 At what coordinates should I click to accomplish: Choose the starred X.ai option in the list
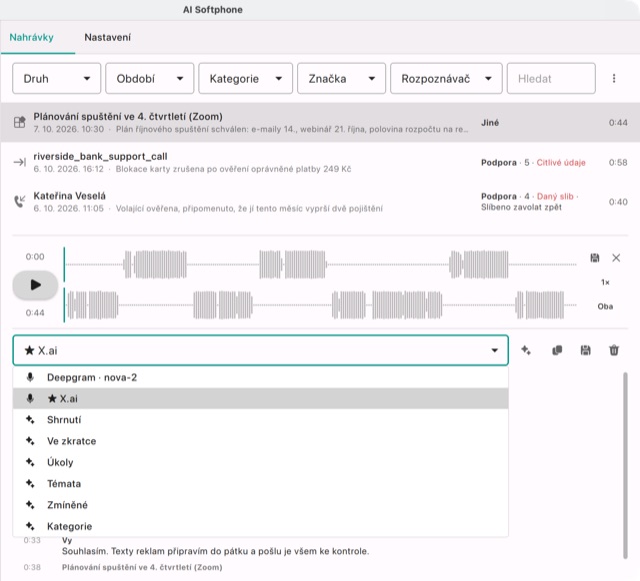click(x=260, y=398)
